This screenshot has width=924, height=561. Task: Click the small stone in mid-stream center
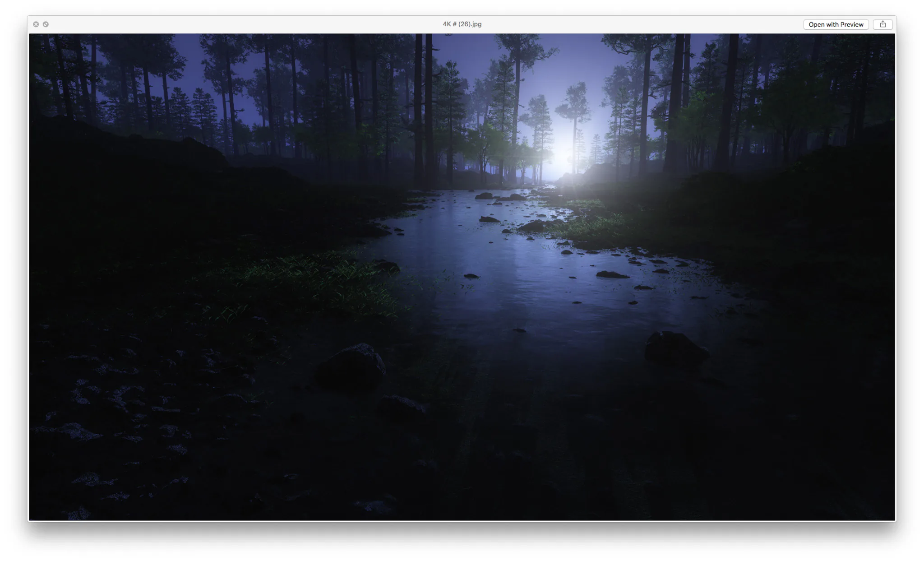pyautogui.click(x=471, y=276)
